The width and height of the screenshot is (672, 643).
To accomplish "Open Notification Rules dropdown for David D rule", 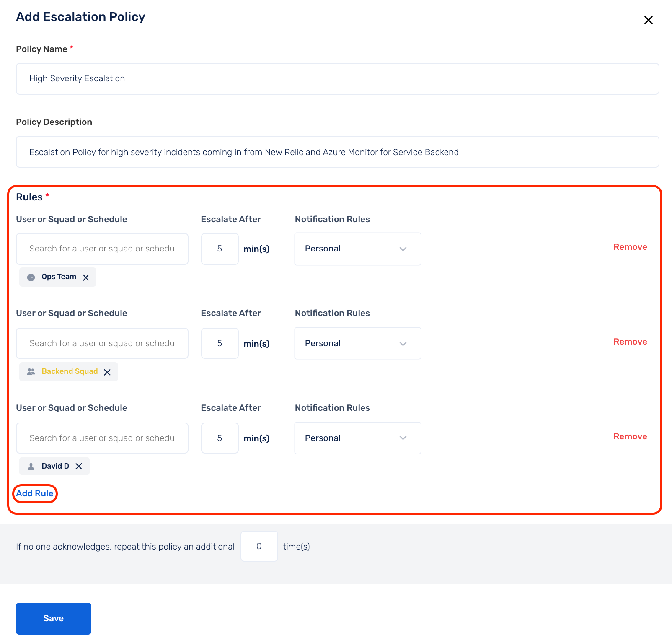I will [357, 438].
